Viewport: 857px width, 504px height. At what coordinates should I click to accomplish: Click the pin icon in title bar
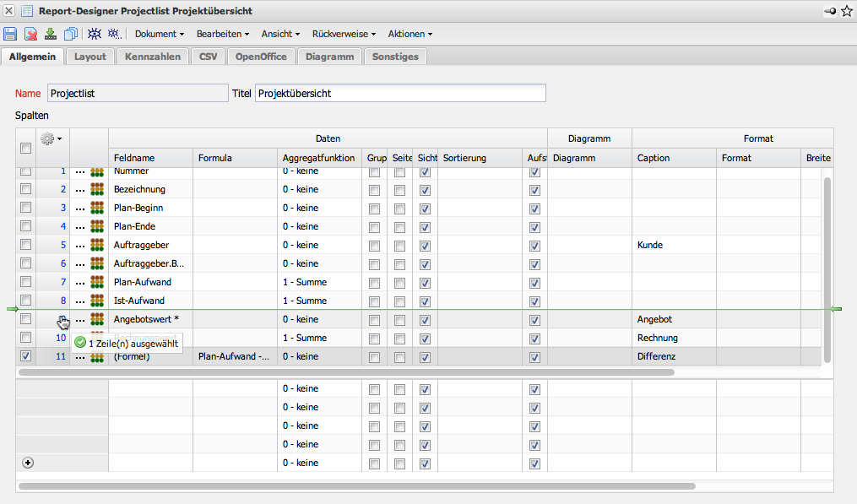pyautogui.click(x=831, y=11)
